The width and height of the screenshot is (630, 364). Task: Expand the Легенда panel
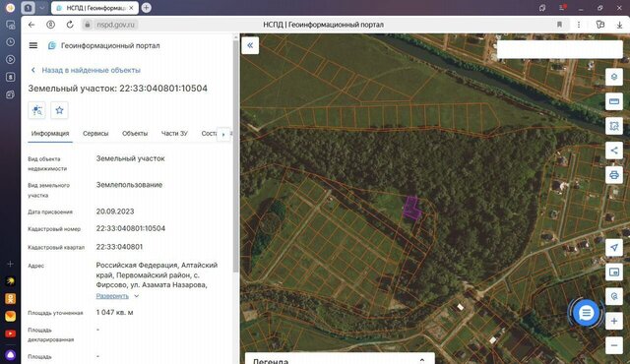[422, 360]
